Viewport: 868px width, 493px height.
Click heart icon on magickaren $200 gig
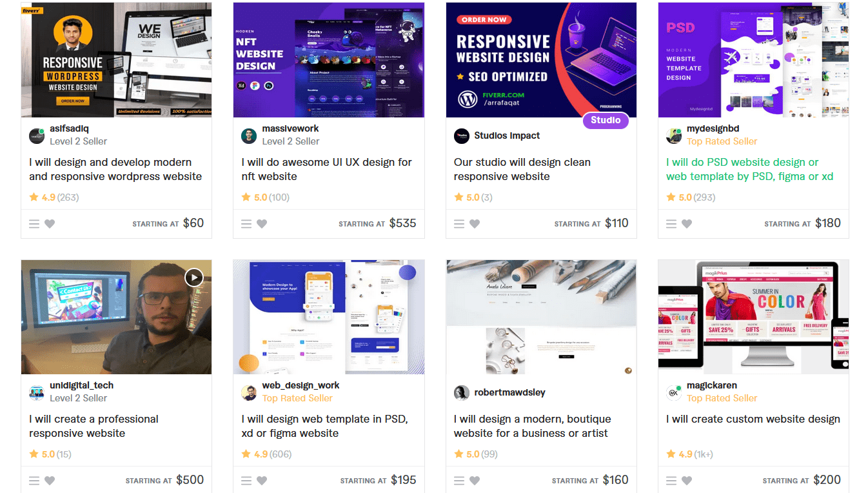pos(687,481)
